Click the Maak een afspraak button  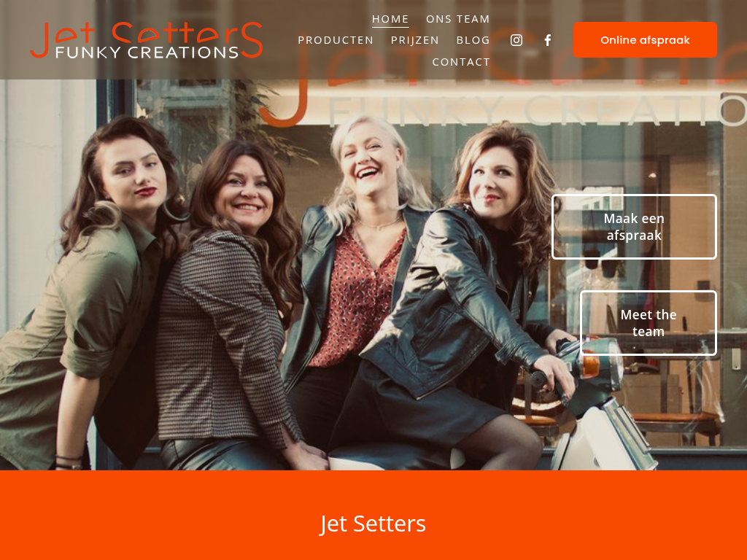point(634,227)
